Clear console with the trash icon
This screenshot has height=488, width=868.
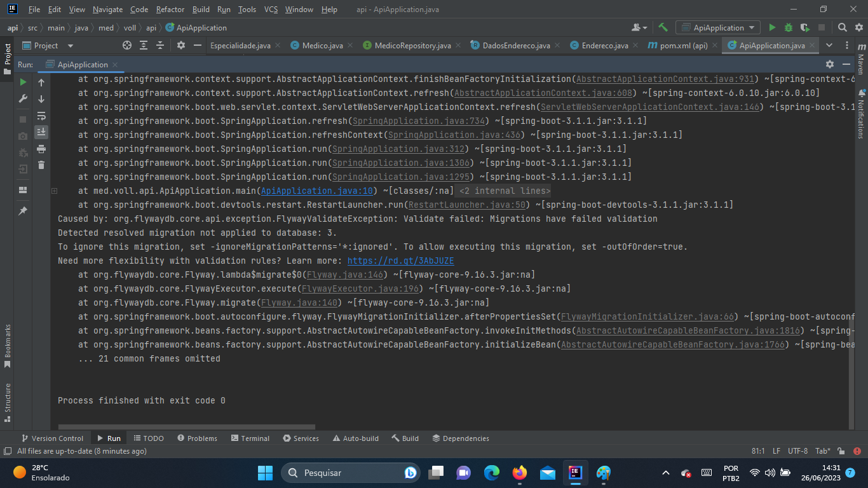41,165
